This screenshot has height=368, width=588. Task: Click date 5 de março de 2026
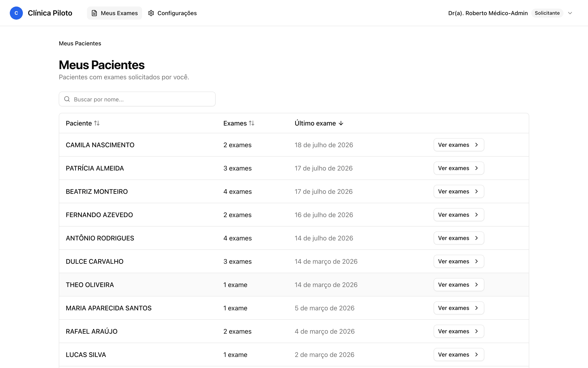click(324, 308)
